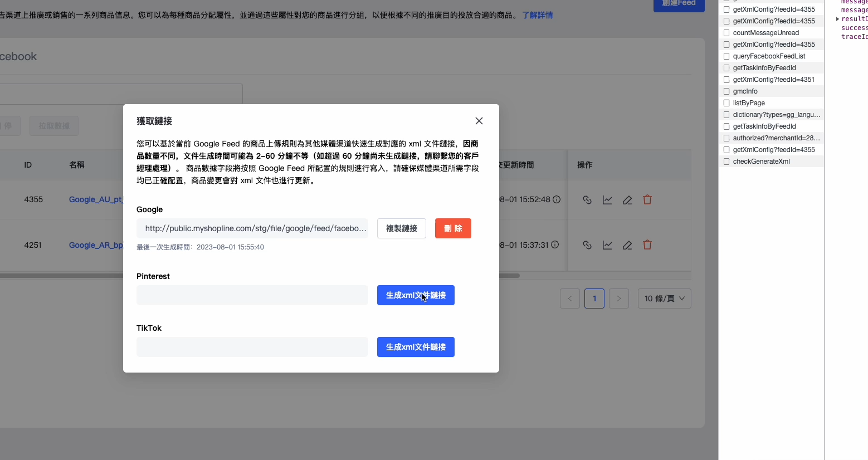Screen dimensions: 868x460
Task: Delete feed 4251 using the trash icon
Action: coord(647,244)
